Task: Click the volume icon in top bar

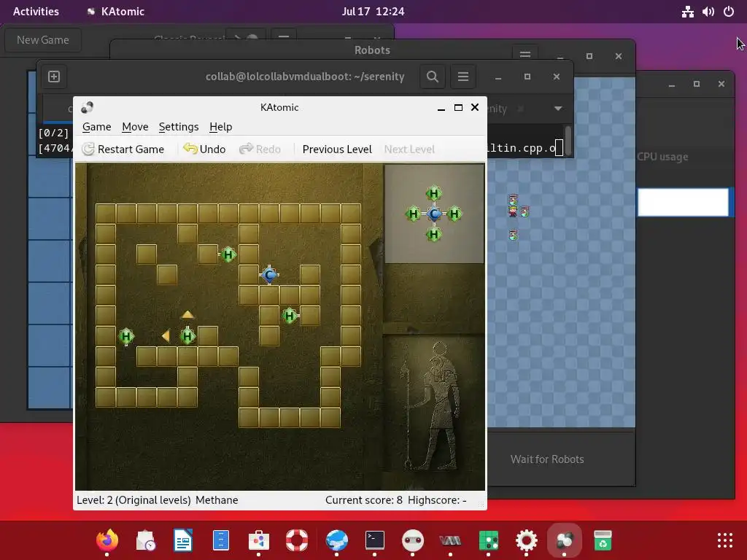Action: coord(708,12)
